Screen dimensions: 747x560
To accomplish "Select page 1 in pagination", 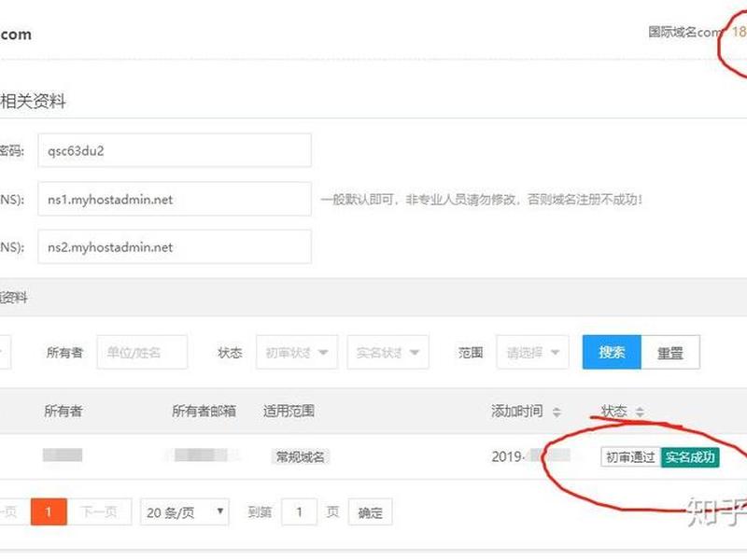I will click(49, 511).
